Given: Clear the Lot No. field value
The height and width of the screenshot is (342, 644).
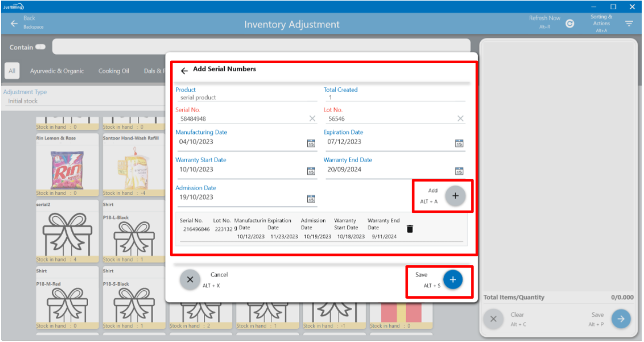Looking at the screenshot, I should 460,118.
